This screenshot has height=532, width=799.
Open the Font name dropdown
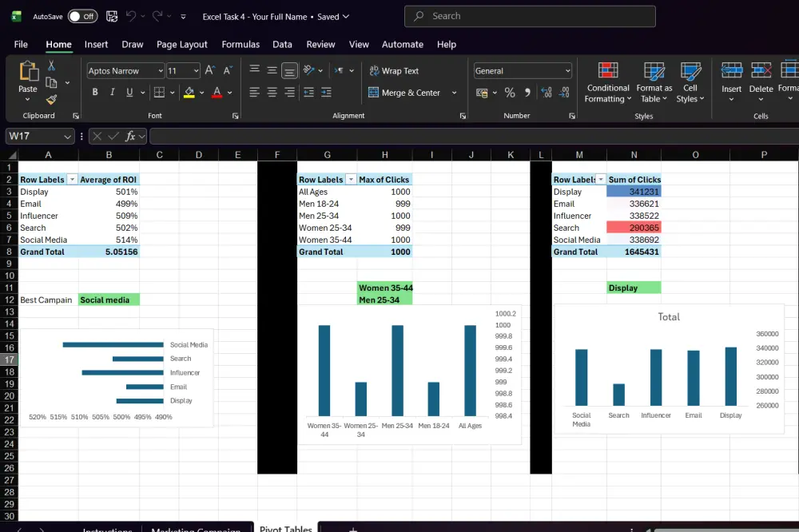(161, 71)
